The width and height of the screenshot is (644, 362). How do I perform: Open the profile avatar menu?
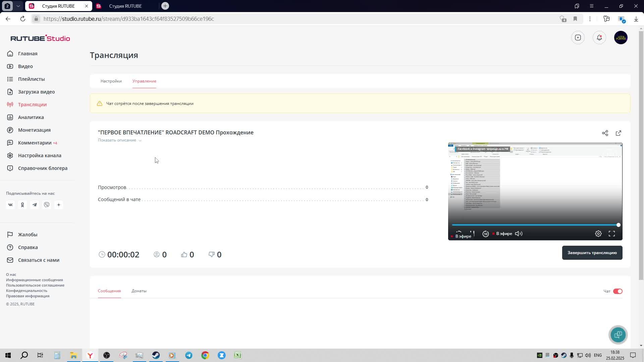pos(621,38)
